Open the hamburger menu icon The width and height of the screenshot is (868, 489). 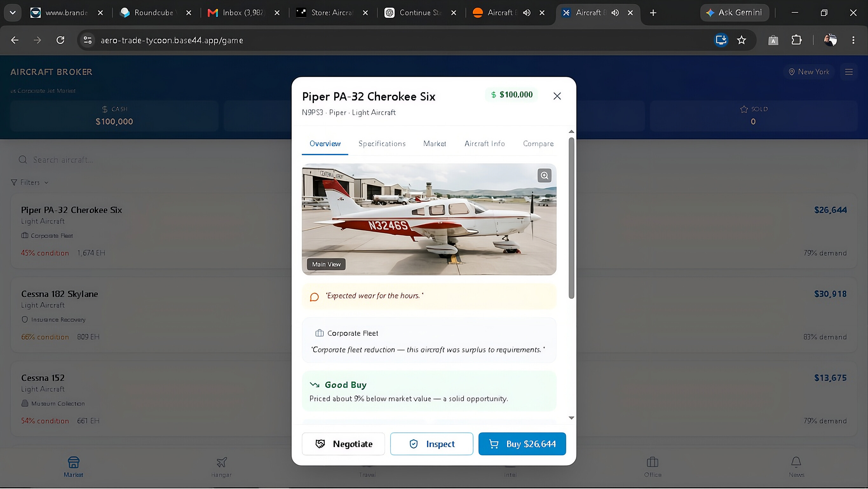click(849, 72)
